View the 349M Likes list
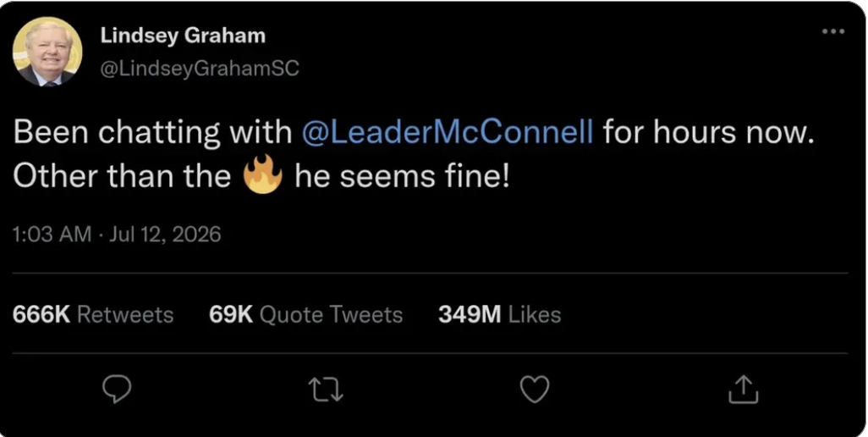 pos(499,314)
